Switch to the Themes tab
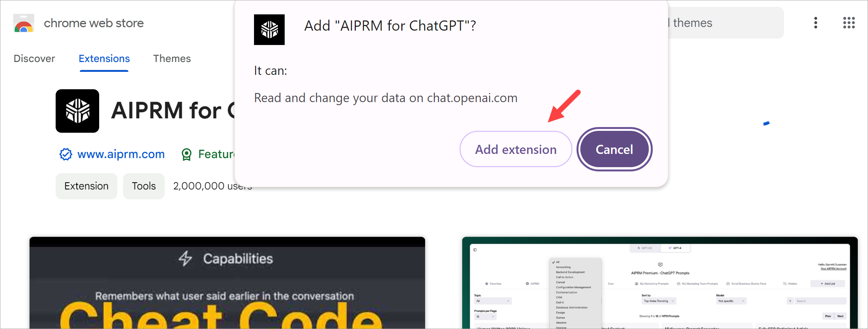This screenshot has width=868, height=329. pyautogui.click(x=172, y=59)
